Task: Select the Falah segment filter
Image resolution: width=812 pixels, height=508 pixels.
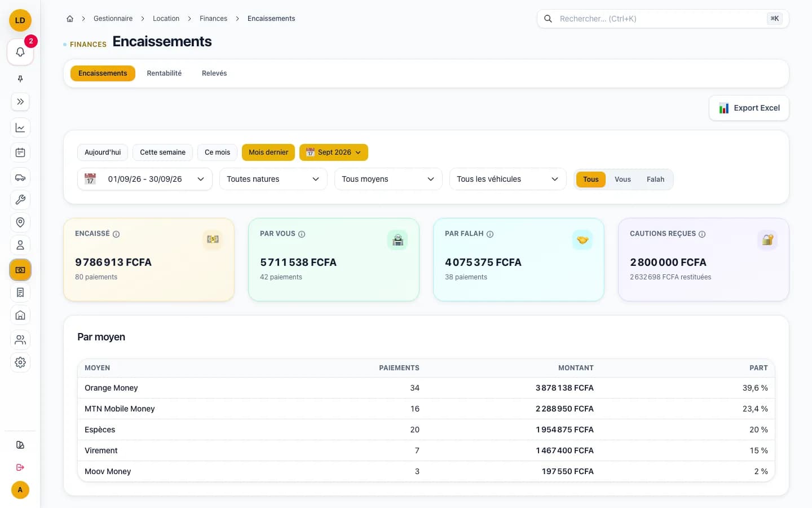Action: pyautogui.click(x=655, y=179)
